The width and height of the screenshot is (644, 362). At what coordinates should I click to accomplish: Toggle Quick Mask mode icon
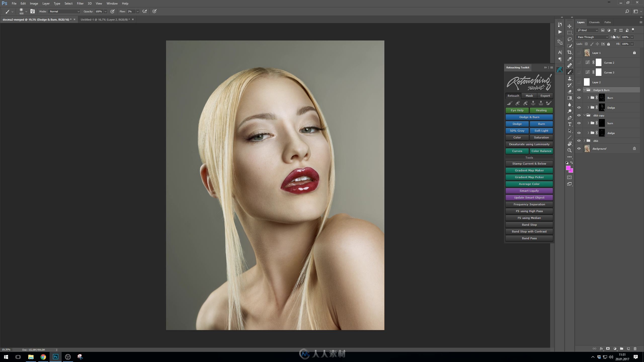coord(570,177)
